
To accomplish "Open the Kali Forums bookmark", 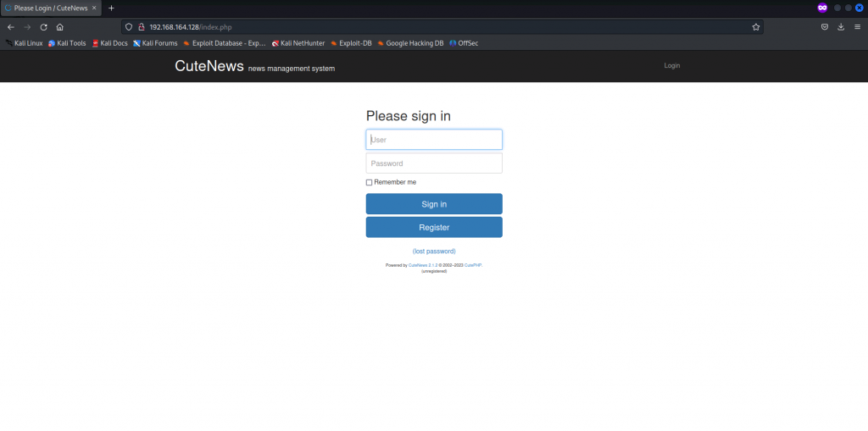I will point(156,43).
